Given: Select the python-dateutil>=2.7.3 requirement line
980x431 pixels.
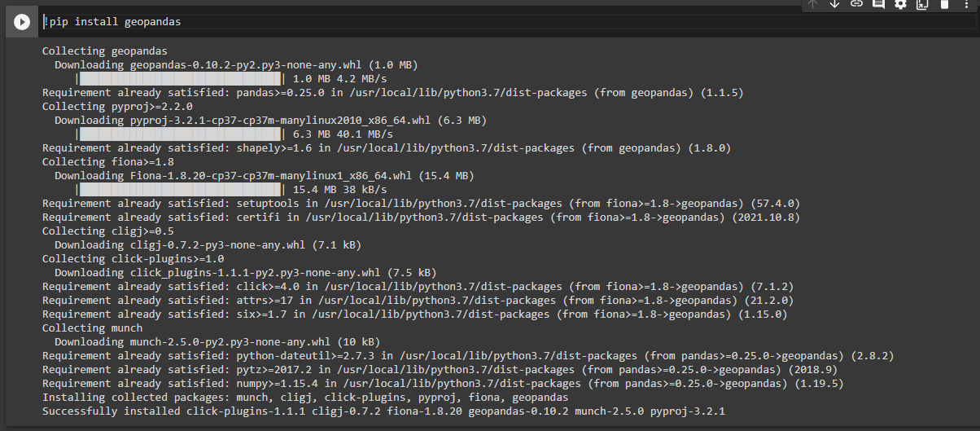Looking at the screenshot, I should [469, 356].
